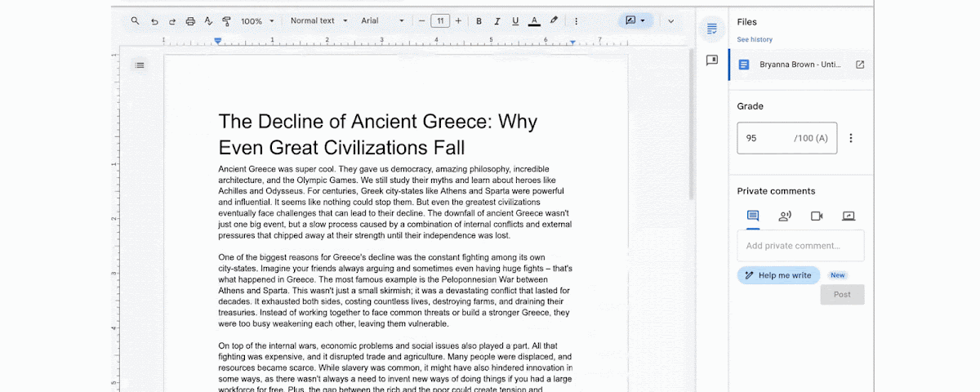
Task: Toggle bold formatting
Action: click(x=479, y=21)
